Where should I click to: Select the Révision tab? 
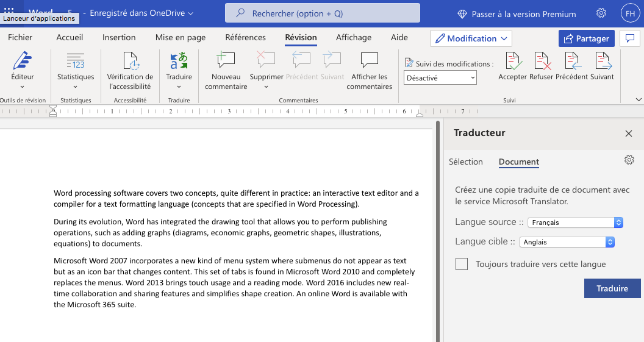[x=301, y=37]
